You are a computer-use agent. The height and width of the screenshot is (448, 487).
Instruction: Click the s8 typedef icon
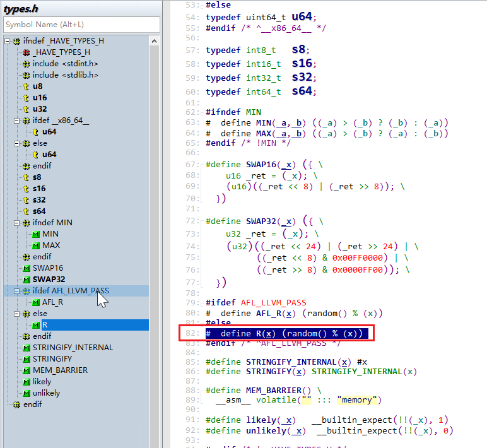pyautogui.click(x=26, y=177)
